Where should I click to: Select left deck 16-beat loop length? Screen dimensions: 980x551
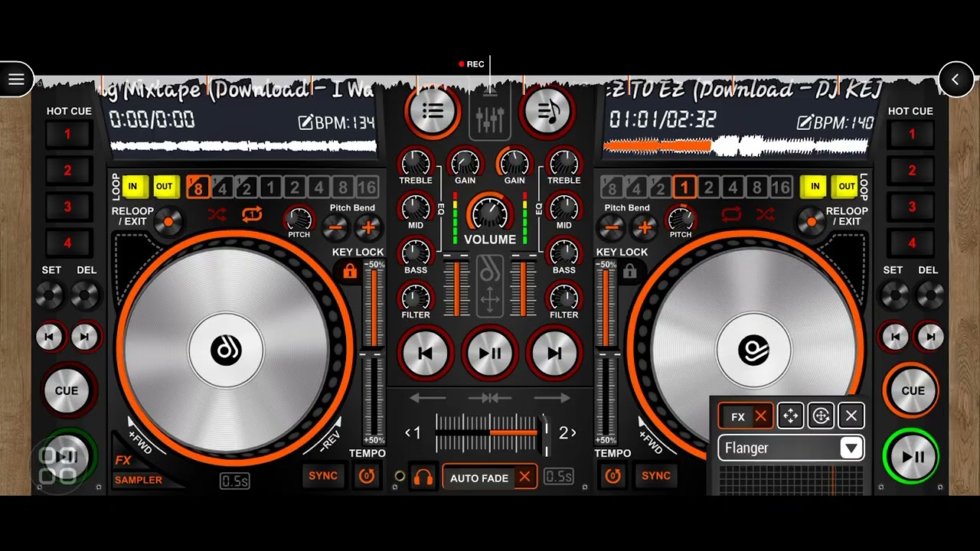367,187
